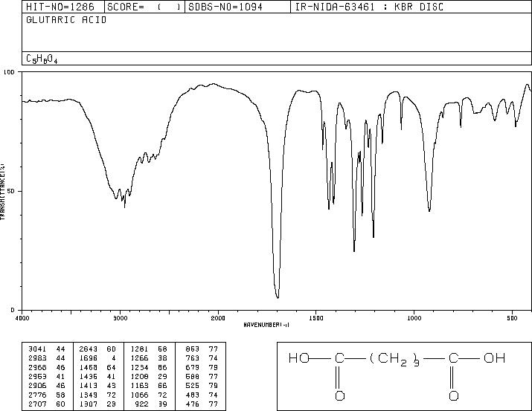Screen dimensions: 532x411
Task: Click the 2000 wavenumber axis tick label
Action: point(218,318)
